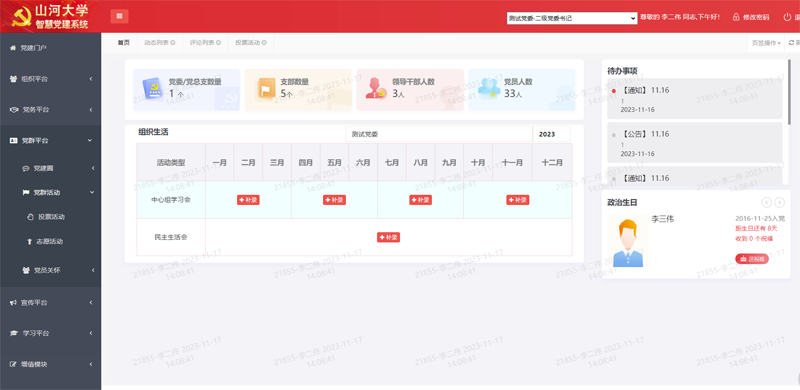Expand the 党务平台 sidebar menu
Image resolution: width=800 pixels, height=390 pixels.
pos(51,110)
